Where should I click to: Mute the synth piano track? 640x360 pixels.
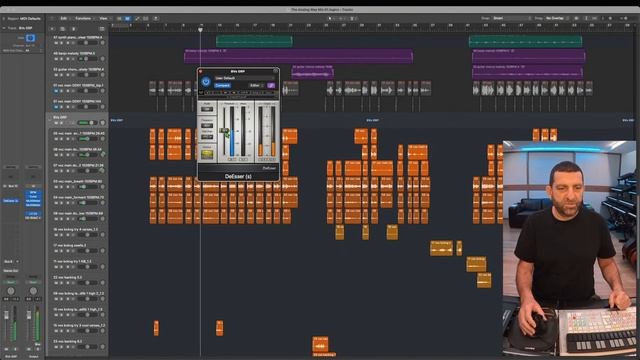[56, 42]
